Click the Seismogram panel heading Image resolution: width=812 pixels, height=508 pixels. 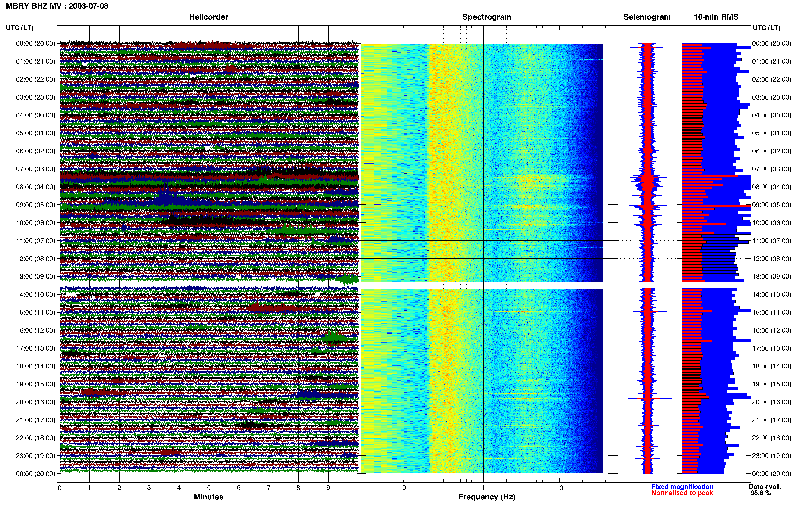647,17
